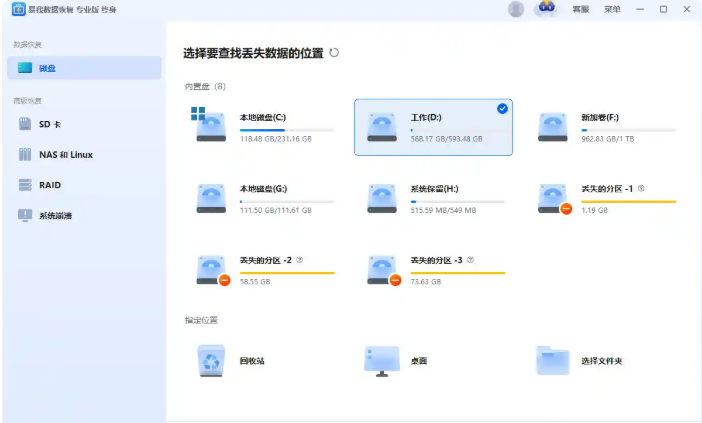Select the 本地磁盘(G:) drive icon

(x=211, y=199)
